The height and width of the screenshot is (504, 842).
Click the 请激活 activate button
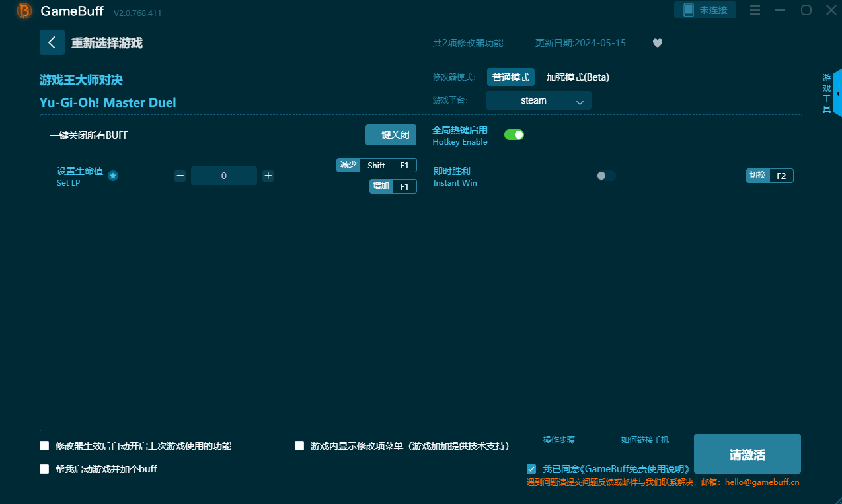(747, 454)
